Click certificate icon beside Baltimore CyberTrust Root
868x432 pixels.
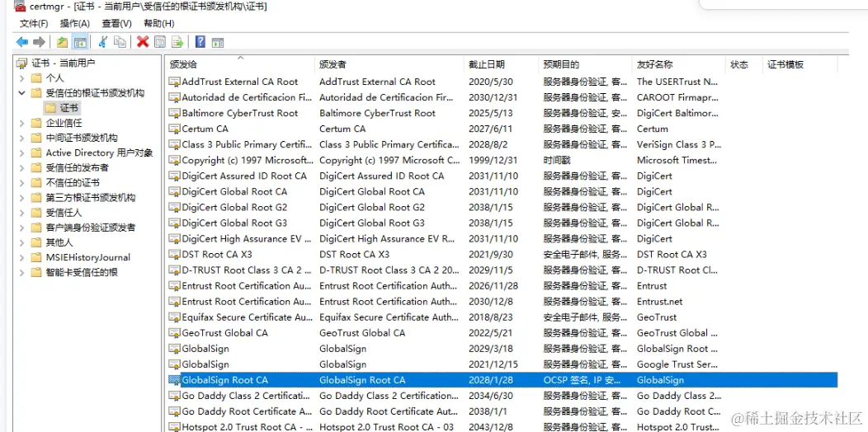coord(174,114)
